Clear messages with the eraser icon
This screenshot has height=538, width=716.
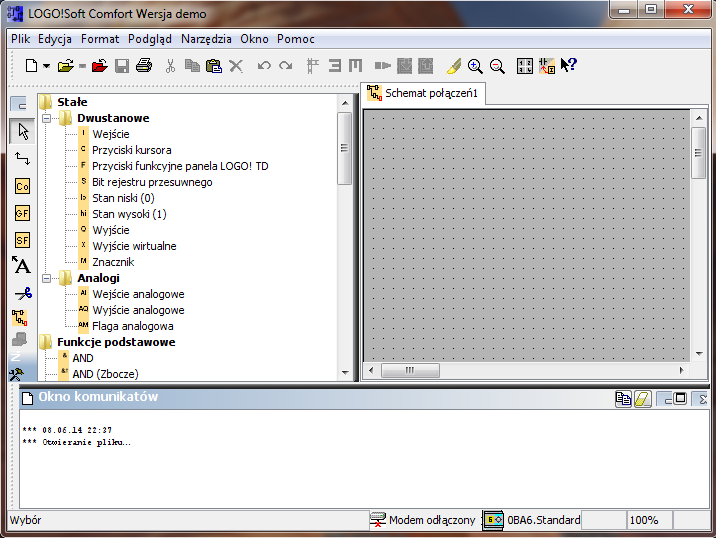coord(642,399)
